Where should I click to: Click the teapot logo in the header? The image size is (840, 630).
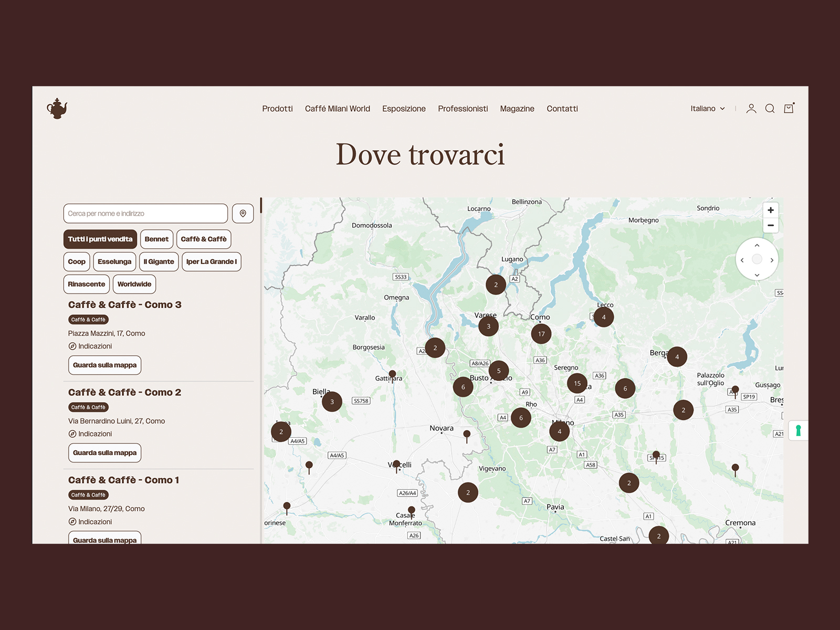pyautogui.click(x=56, y=109)
